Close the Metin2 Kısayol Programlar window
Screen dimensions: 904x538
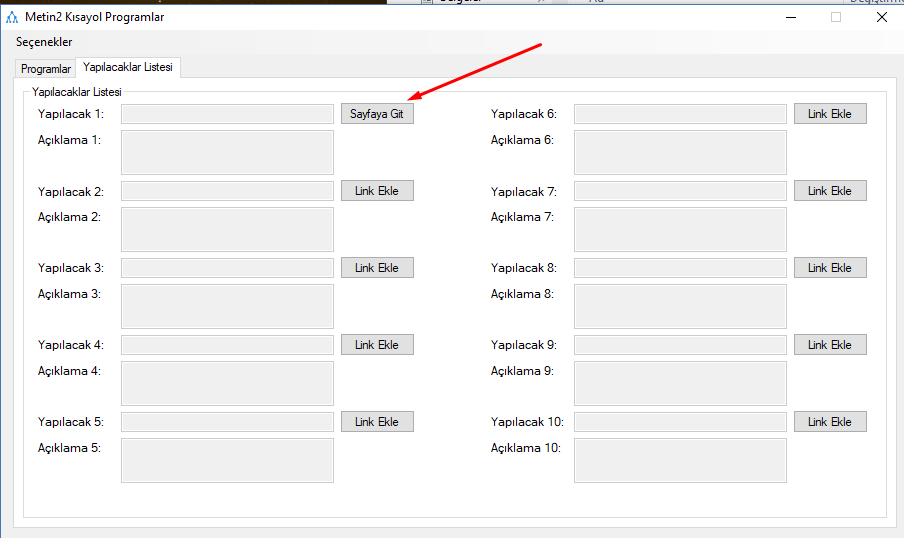pos(882,17)
